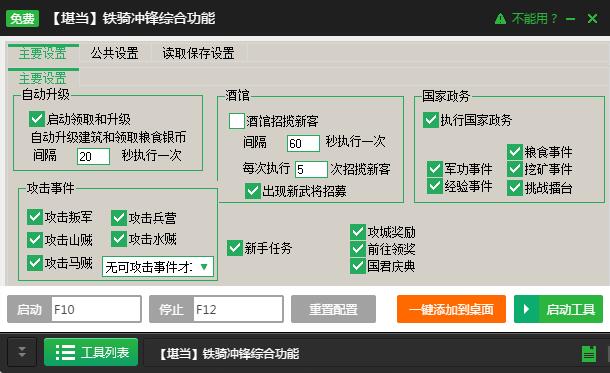
Task: Click the 启动 hotkey field showing F10
Action: [96, 309]
